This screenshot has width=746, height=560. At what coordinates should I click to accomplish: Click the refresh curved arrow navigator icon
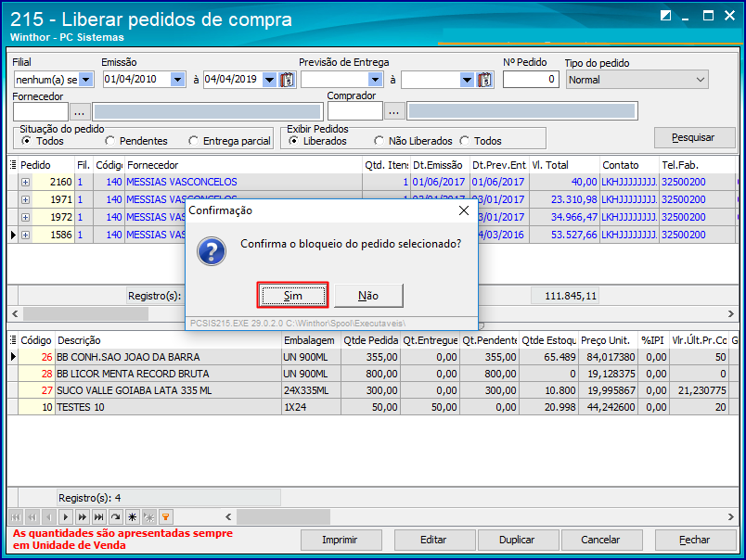[x=116, y=516]
